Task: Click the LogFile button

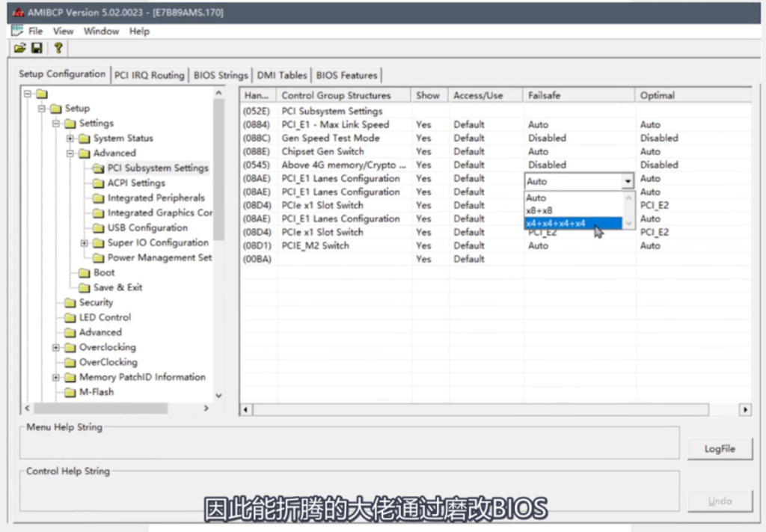Action: [x=720, y=449]
